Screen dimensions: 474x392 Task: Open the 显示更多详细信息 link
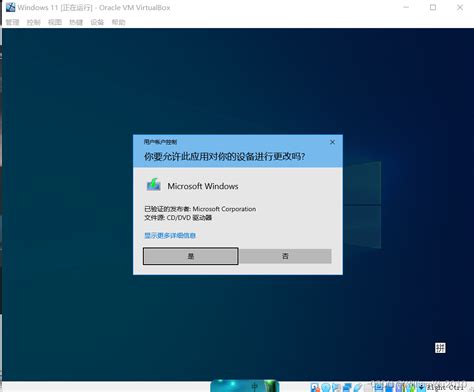(x=170, y=235)
